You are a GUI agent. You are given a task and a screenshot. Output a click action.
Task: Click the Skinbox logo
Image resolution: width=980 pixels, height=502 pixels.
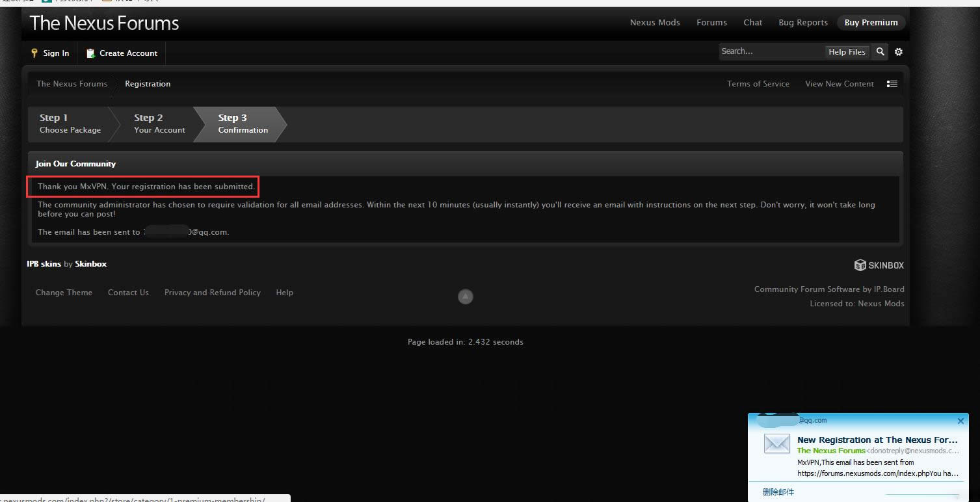[879, 265]
